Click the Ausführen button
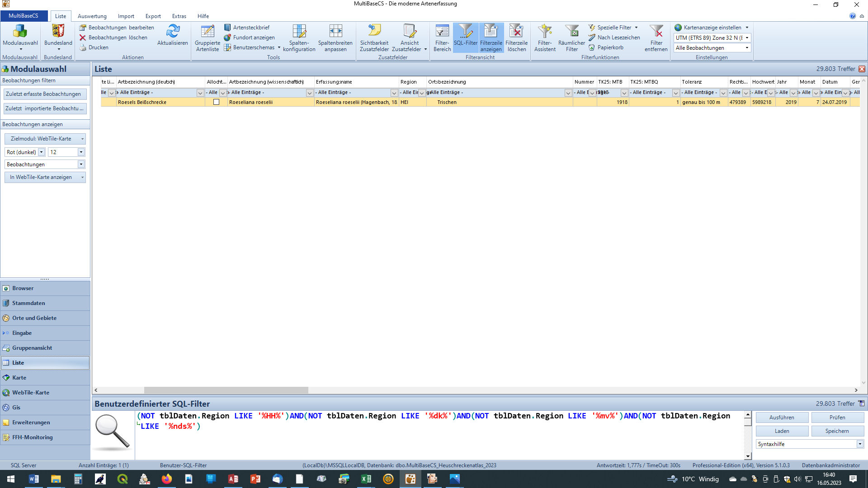 click(782, 418)
